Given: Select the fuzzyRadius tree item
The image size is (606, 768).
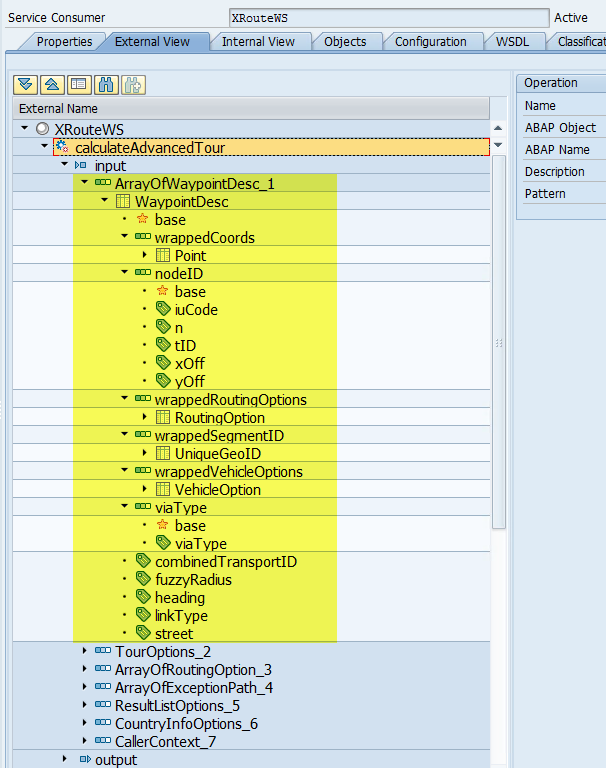Looking at the screenshot, I should (x=193, y=580).
